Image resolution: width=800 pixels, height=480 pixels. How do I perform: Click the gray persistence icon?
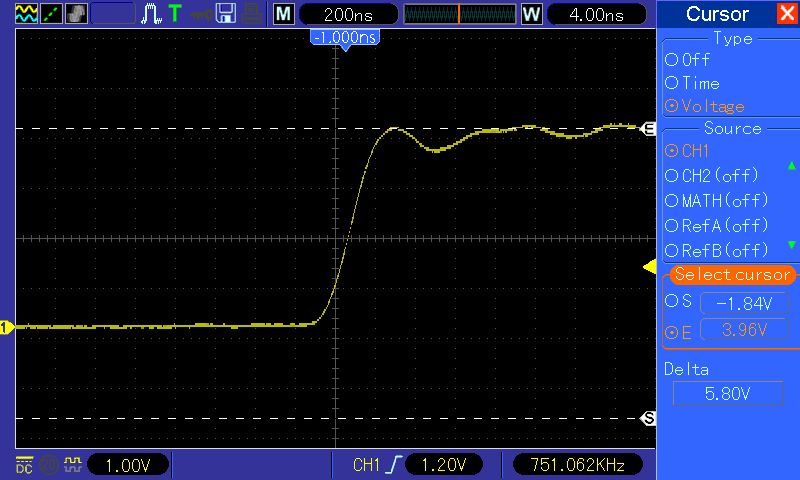pos(76,14)
